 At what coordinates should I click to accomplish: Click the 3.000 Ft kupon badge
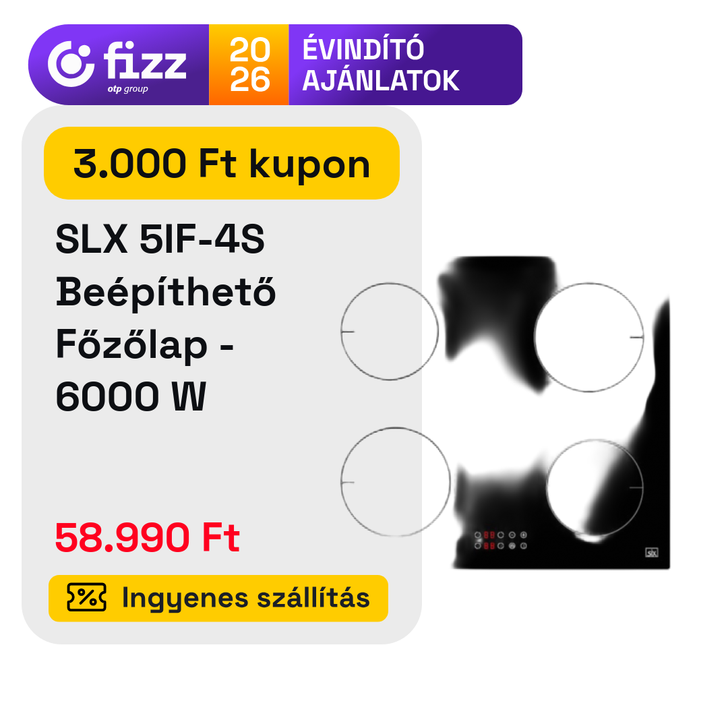[222, 163]
